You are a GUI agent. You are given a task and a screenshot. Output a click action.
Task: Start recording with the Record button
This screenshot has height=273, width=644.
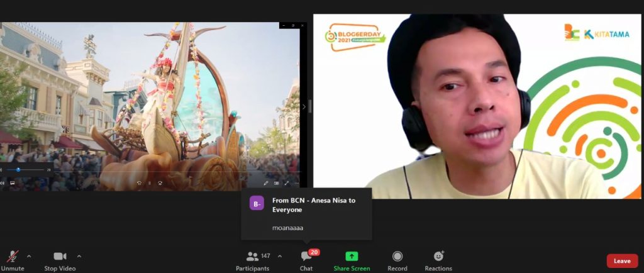click(397, 260)
